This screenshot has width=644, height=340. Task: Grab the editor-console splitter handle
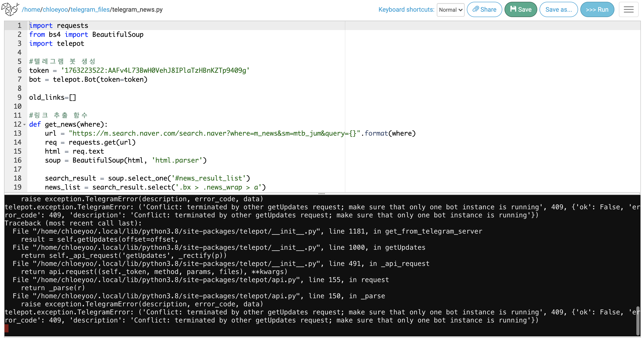[322, 193]
